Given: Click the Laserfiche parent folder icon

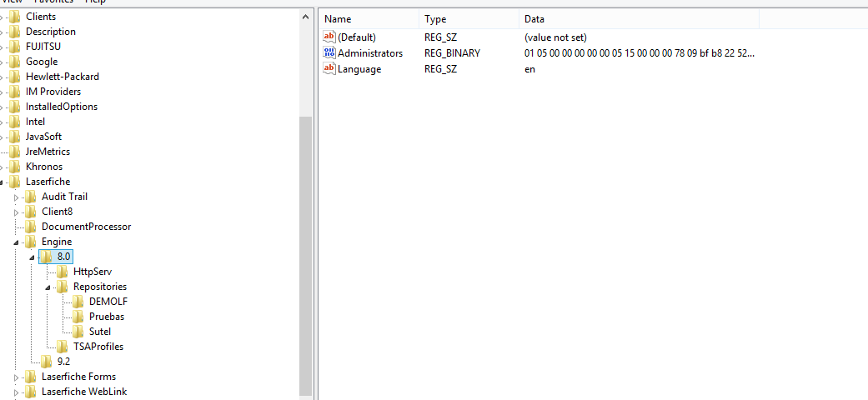Looking at the screenshot, I should (14, 181).
